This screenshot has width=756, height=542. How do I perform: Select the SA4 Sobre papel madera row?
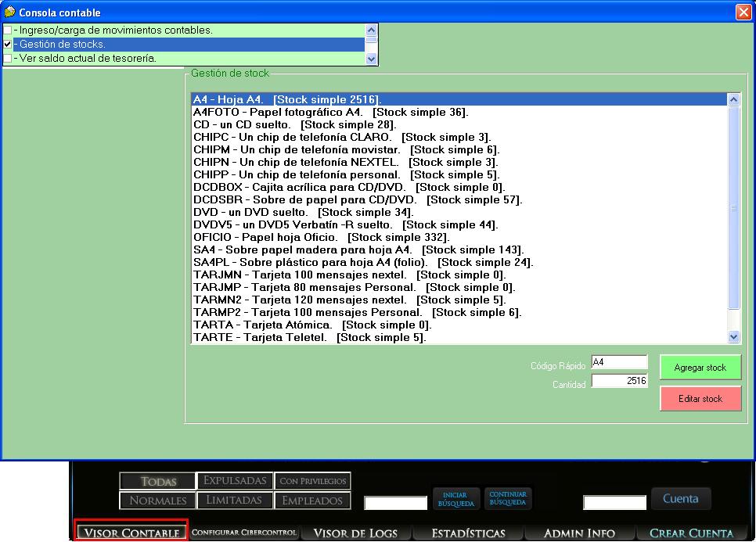pos(459,250)
